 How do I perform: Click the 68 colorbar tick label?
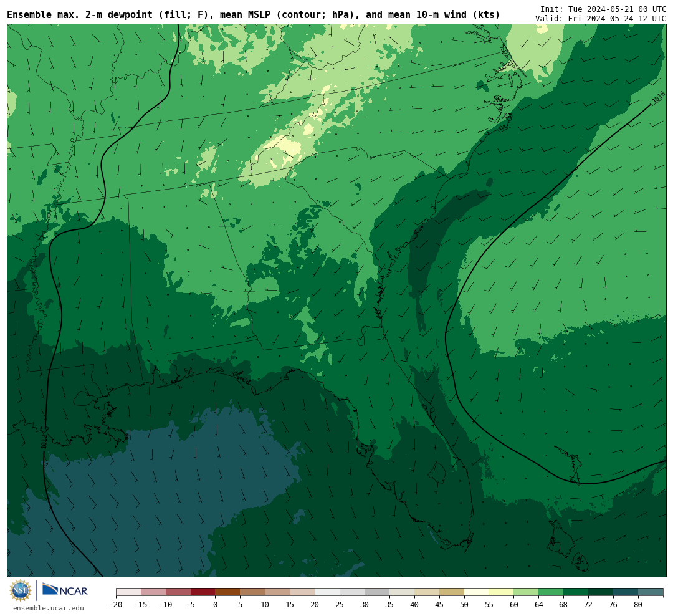point(564,605)
